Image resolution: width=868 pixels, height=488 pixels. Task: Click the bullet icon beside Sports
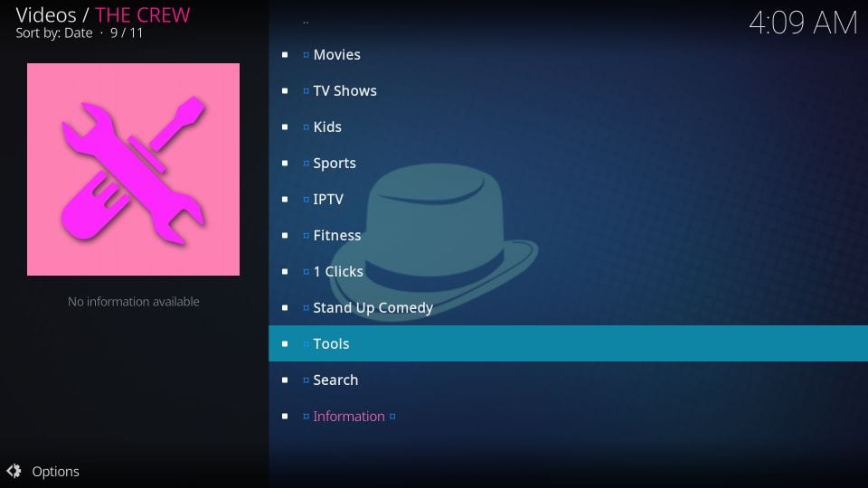pyautogui.click(x=285, y=164)
